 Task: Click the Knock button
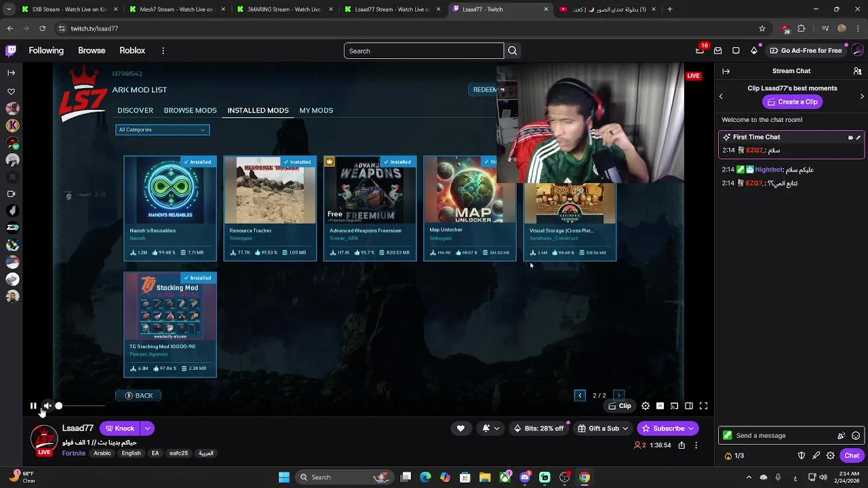pos(119,428)
